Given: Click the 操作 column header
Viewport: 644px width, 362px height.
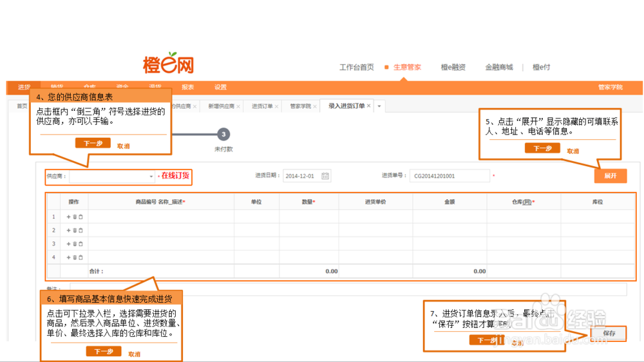Looking at the screenshot, I should tap(73, 202).
